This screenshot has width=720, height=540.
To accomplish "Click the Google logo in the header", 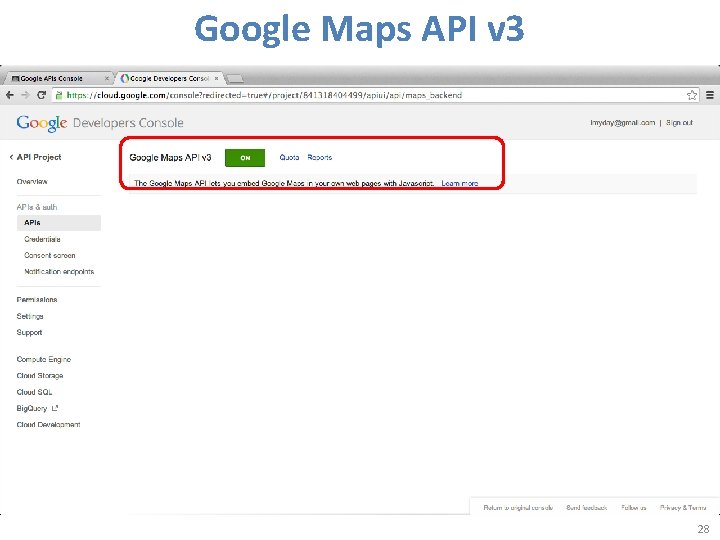I will click(42, 123).
